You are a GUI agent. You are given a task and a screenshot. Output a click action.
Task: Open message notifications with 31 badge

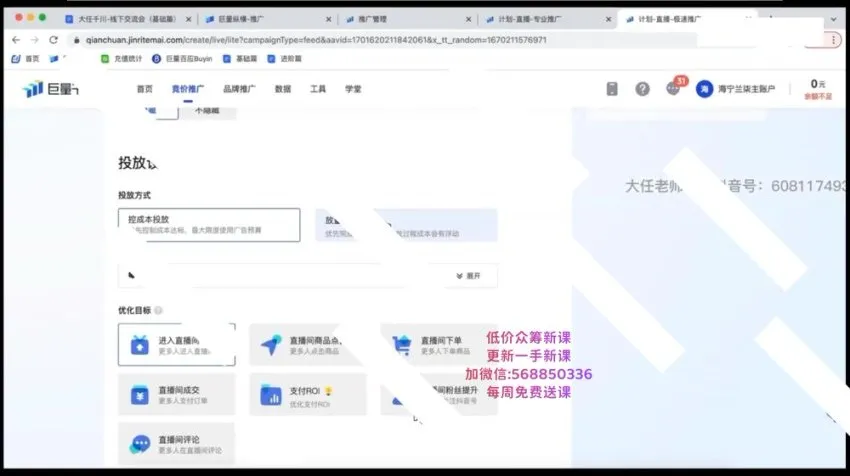pos(673,88)
